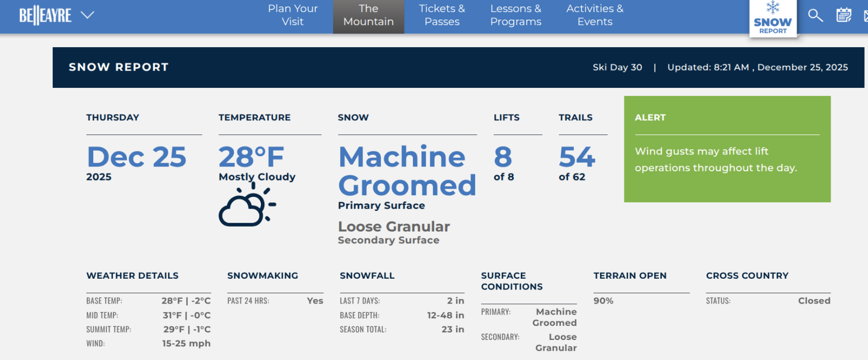Click the Terrain Open 90% value
The height and width of the screenshot is (360, 868).
[603, 301]
